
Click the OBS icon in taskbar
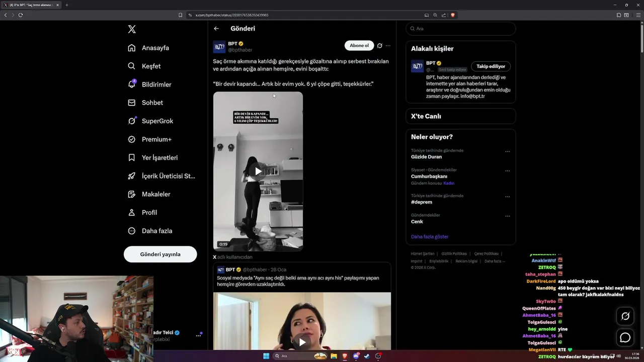(x=378, y=356)
